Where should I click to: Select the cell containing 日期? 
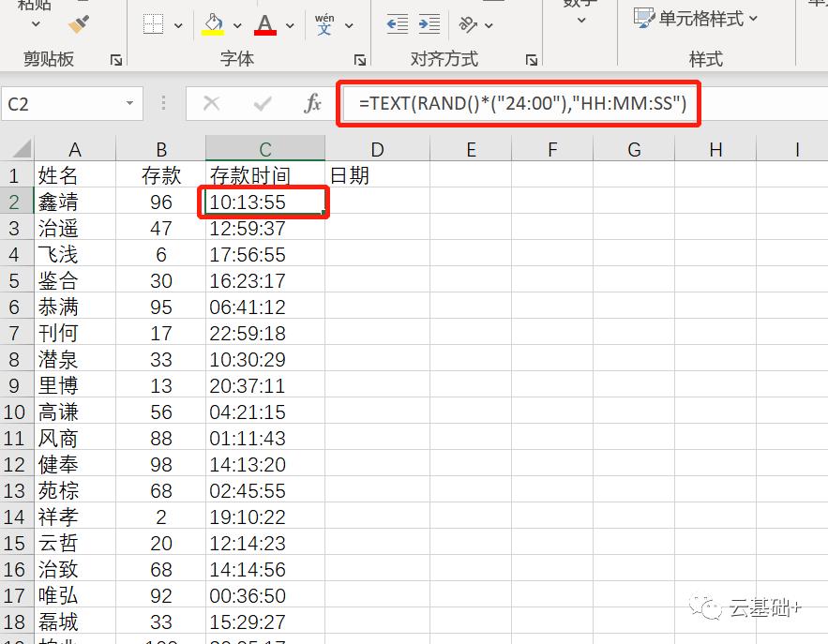[377, 174]
